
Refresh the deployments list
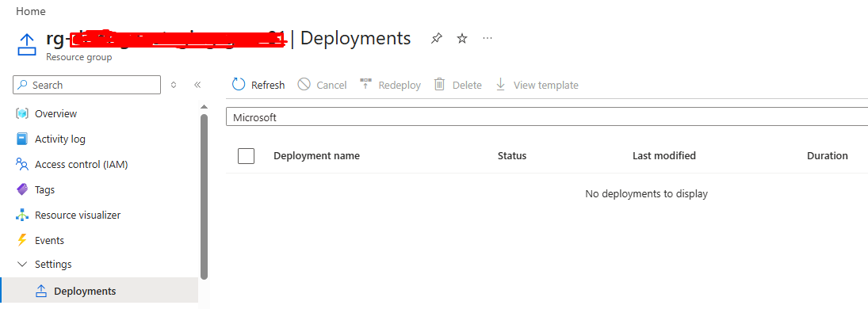click(x=258, y=85)
